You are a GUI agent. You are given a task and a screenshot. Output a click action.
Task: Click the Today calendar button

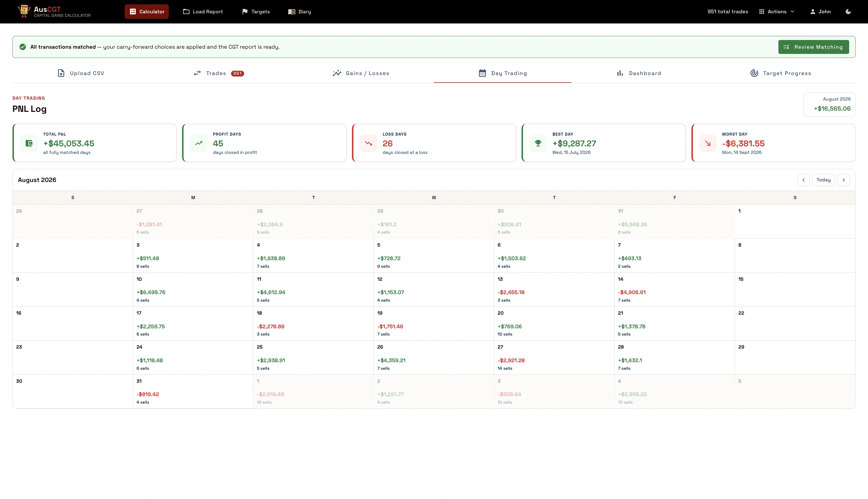[823, 180]
